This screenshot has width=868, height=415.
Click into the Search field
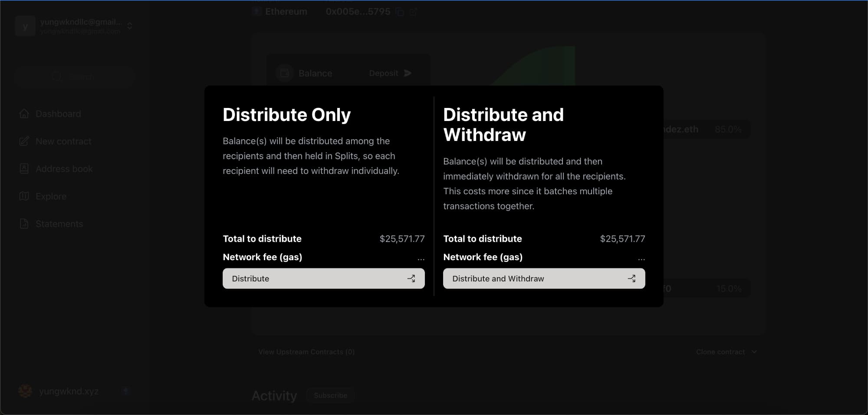pyautogui.click(x=75, y=77)
